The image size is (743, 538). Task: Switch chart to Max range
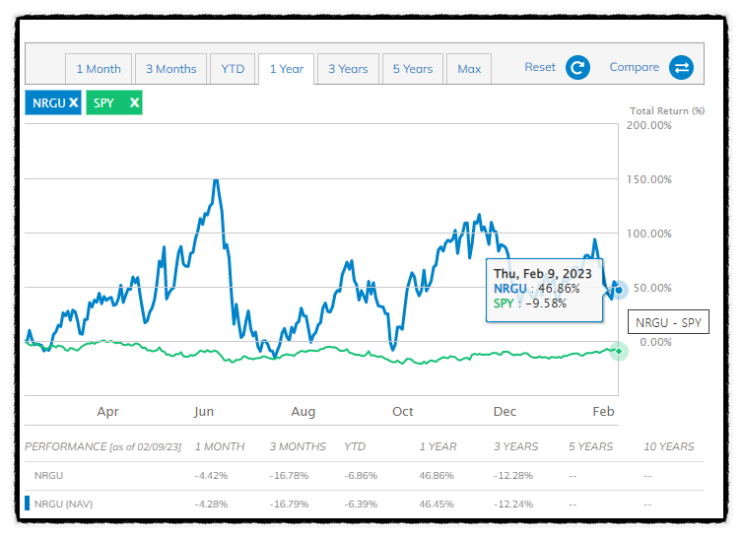[x=469, y=69]
